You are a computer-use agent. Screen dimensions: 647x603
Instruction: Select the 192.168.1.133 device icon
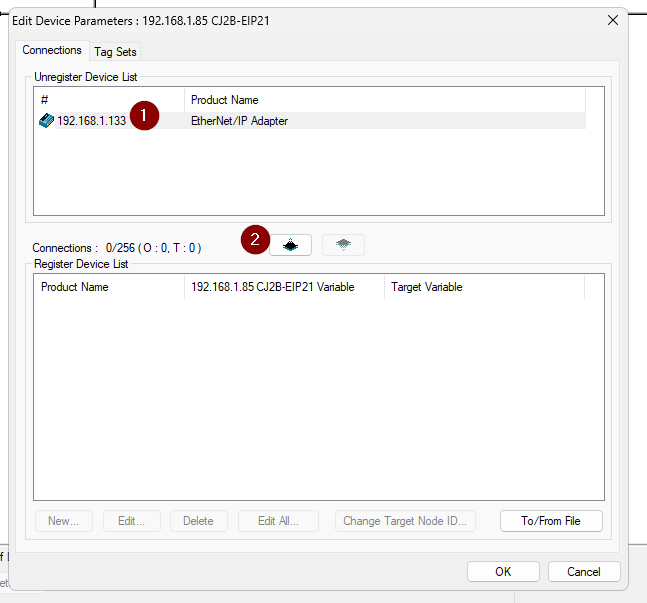46,121
